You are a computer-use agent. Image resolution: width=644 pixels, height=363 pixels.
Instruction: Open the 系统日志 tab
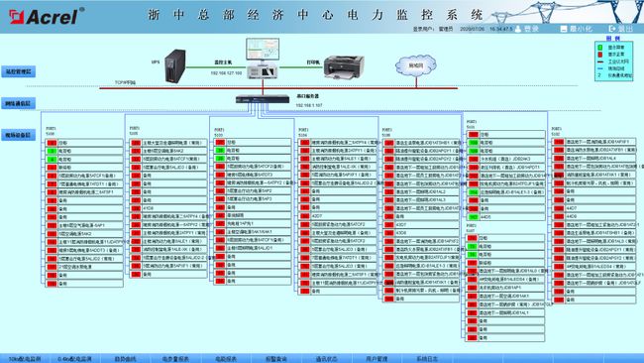pyautogui.click(x=427, y=359)
